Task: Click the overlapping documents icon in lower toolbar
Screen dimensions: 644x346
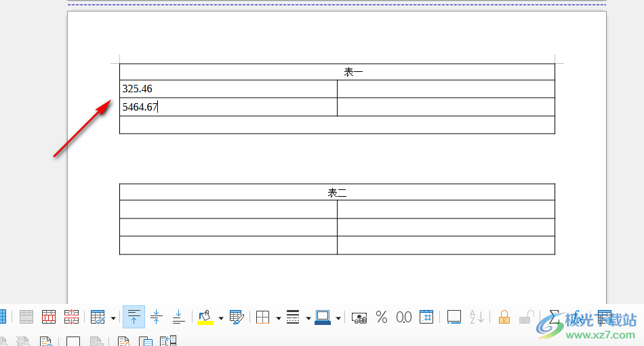Action: point(145,341)
